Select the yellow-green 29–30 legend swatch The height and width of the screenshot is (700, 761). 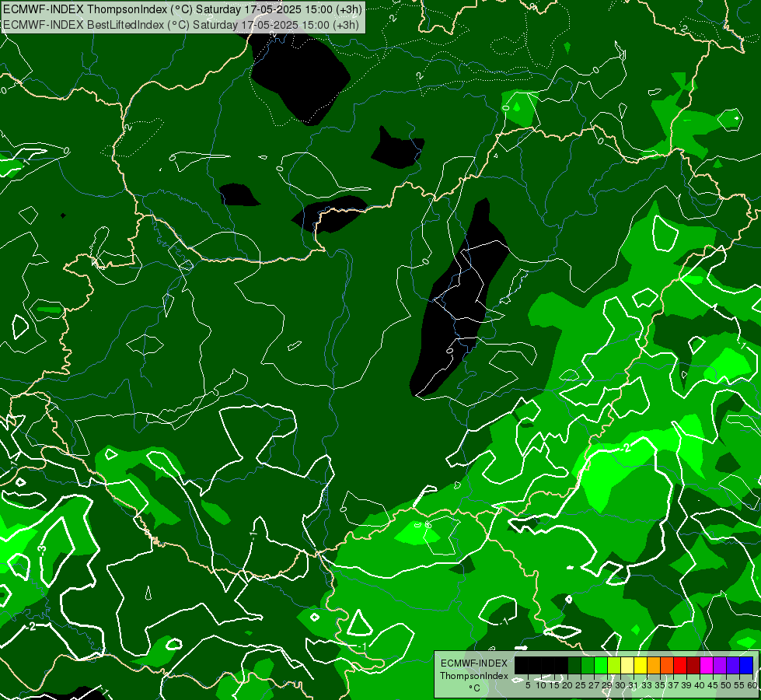[x=614, y=665]
